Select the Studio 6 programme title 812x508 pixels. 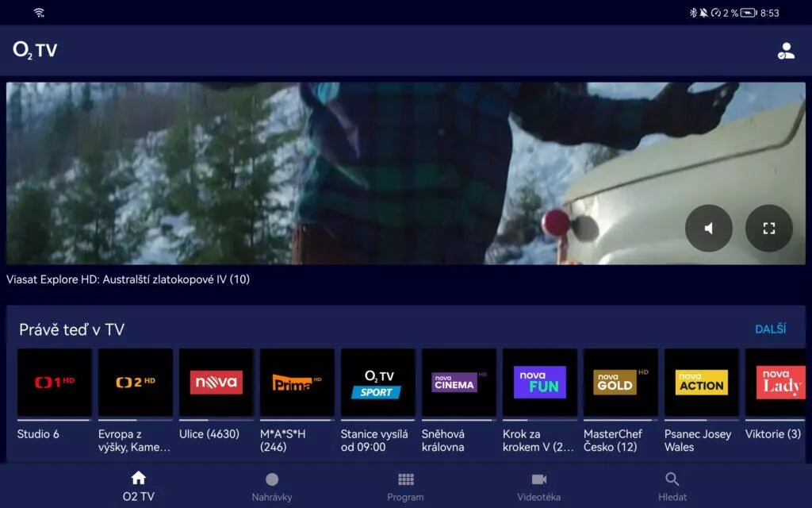click(38, 434)
